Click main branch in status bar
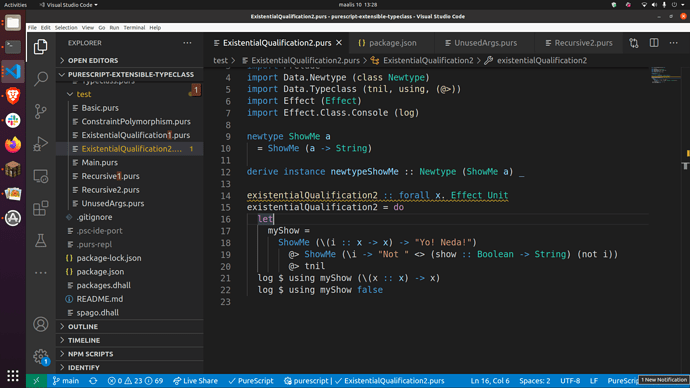The width and height of the screenshot is (690, 388). click(66, 381)
